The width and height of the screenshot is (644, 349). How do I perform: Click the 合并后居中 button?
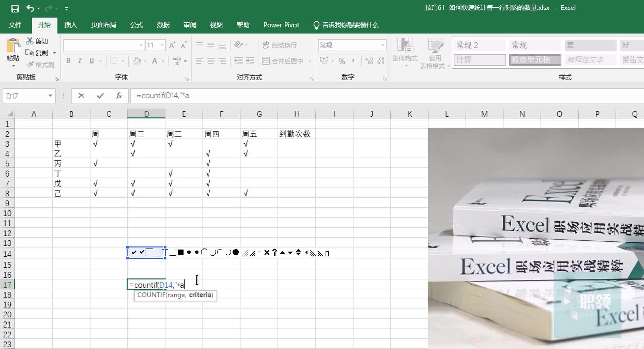coord(283,61)
